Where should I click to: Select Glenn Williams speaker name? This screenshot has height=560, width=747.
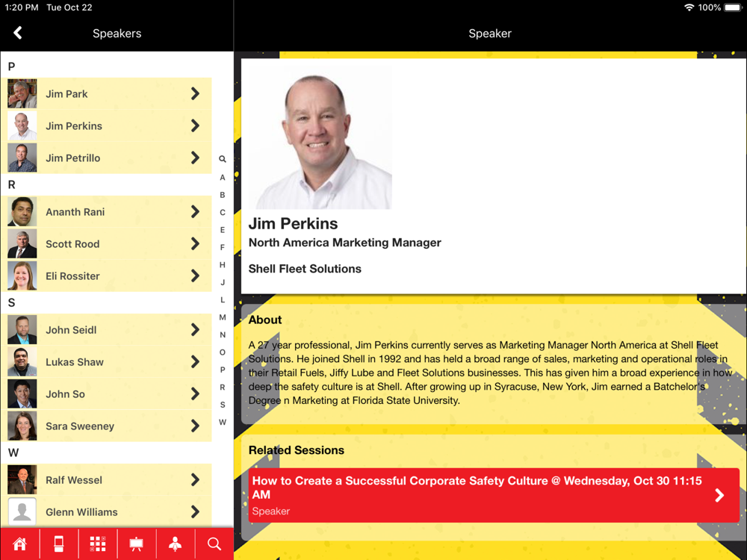tap(81, 512)
